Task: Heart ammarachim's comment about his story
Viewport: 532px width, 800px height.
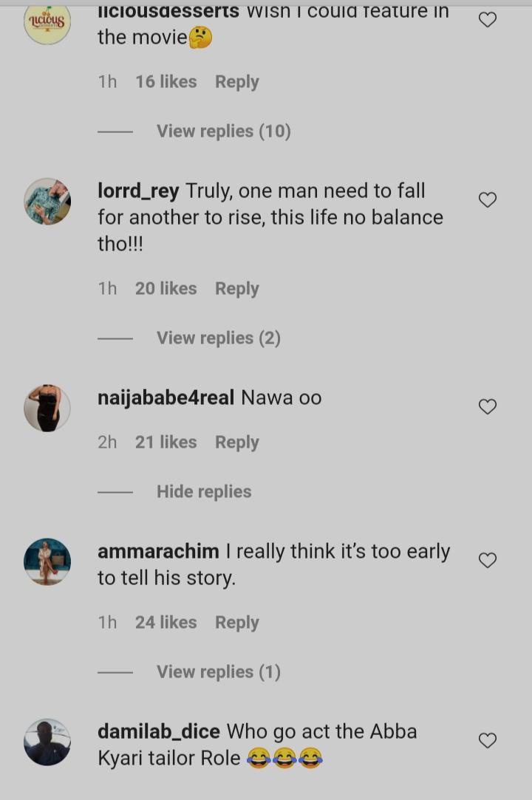Action: [488, 561]
